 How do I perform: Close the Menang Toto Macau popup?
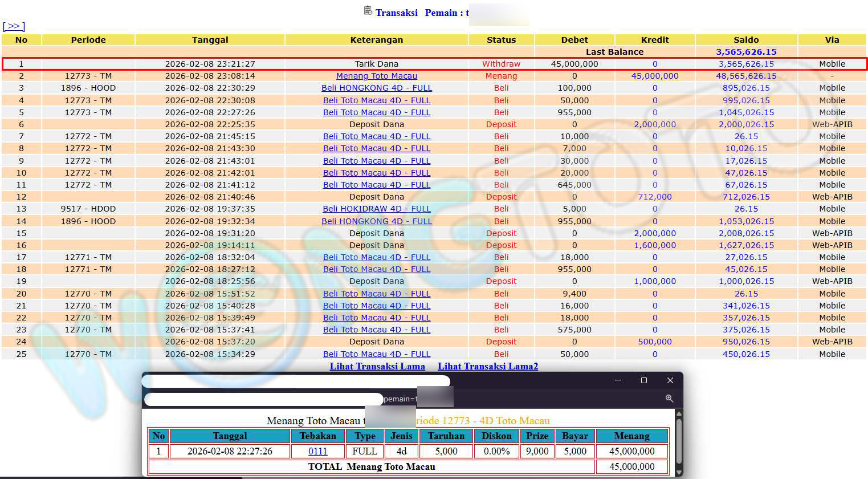[x=670, y=380]
